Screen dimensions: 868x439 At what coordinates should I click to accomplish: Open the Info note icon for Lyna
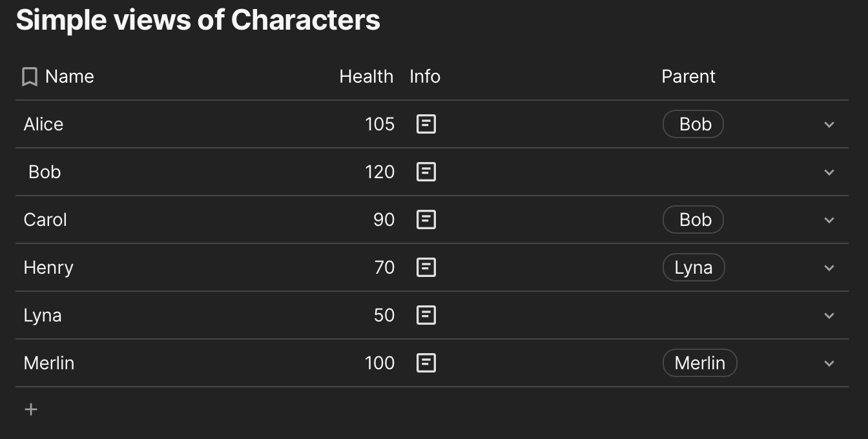426,315
